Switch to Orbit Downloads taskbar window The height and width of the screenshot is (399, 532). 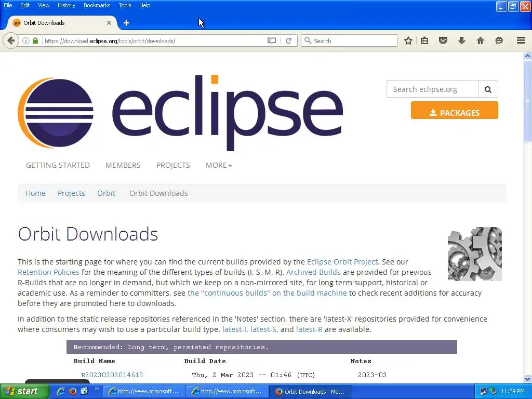click(311, 391)
